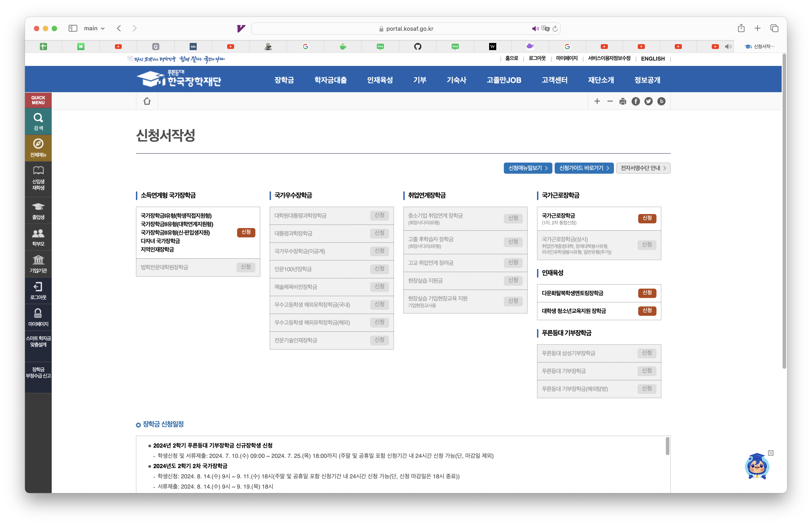Open 기숙사 main menu
The height and width of the screenshot is (526, 812).
coord(457,80)
